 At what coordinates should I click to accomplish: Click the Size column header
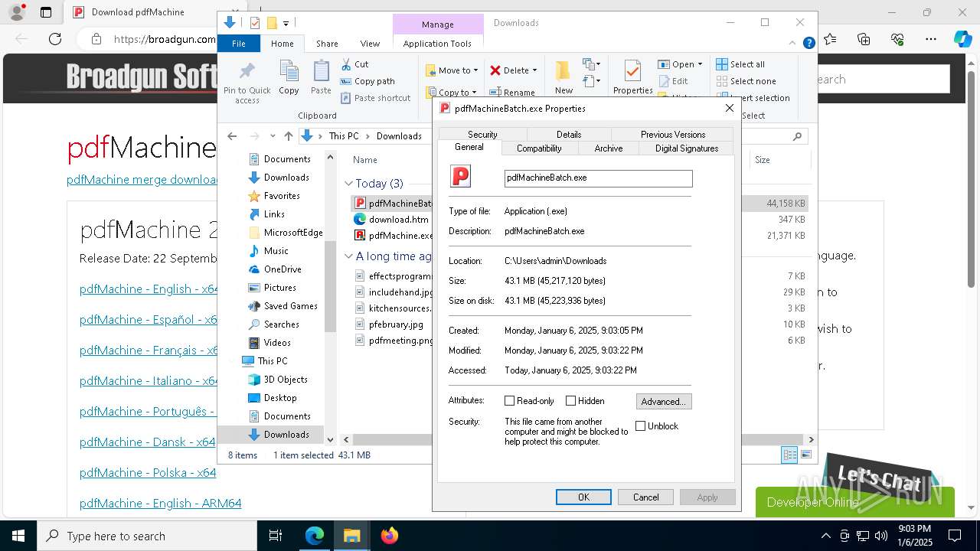click(x=780, y=160)
